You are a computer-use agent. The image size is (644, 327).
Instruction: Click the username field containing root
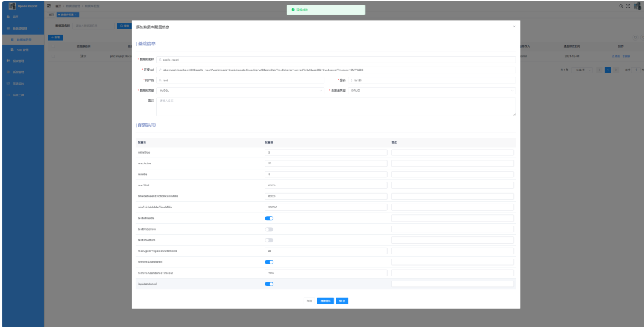240,80
